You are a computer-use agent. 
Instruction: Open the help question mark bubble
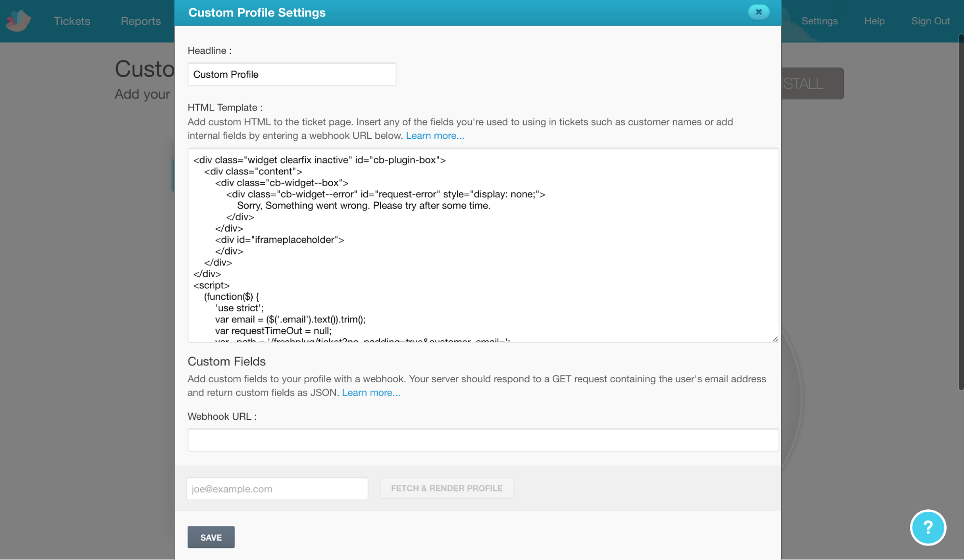click(x=928, y=527)
